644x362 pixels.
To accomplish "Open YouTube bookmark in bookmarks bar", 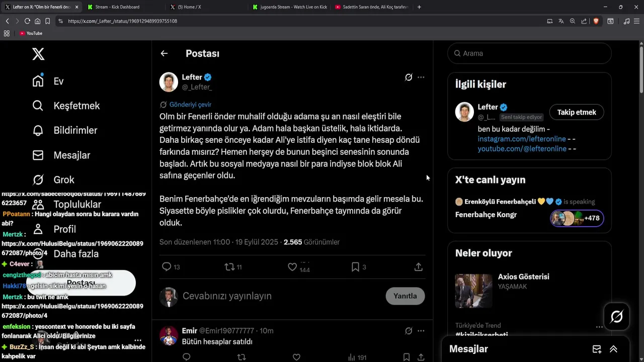I will click(31, 33).
